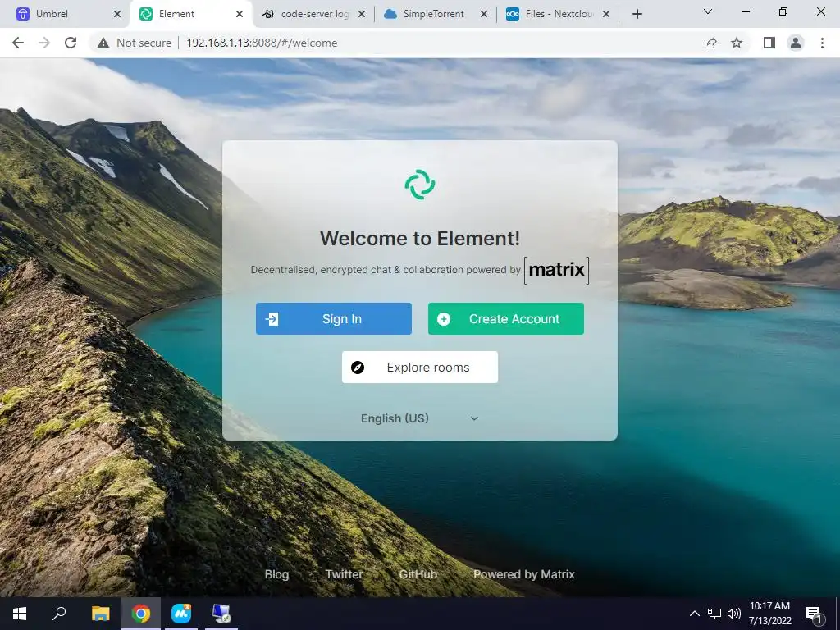This screenshot has width=840, height=630.
Task: Click the plus icon on Create Account
Action: [x=444, y=319]
